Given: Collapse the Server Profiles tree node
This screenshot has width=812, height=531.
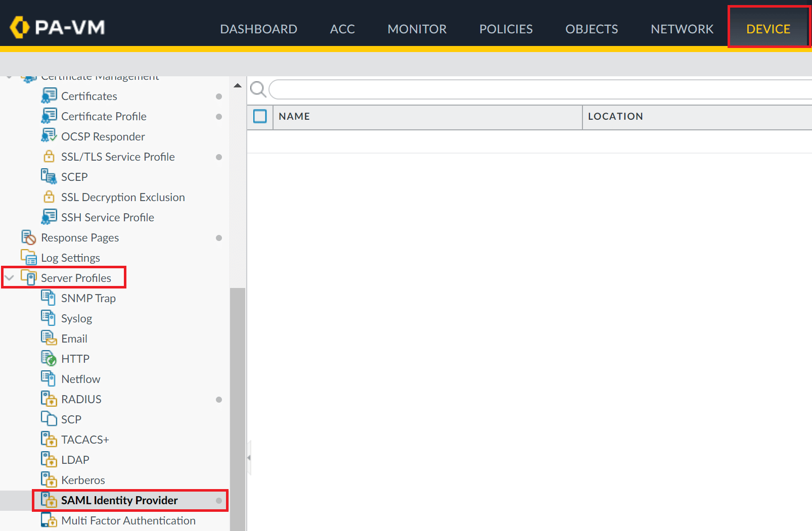Looking at the screenshot, I should point(9,278).
